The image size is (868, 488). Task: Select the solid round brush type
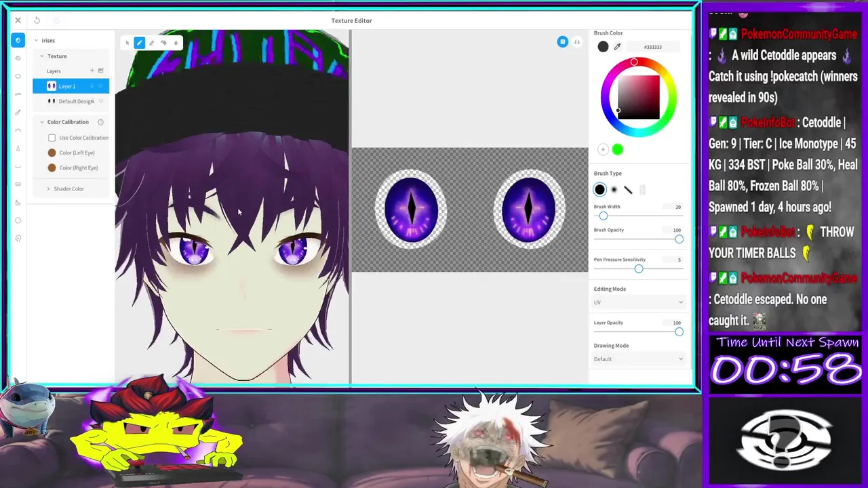tap(599, 190)
